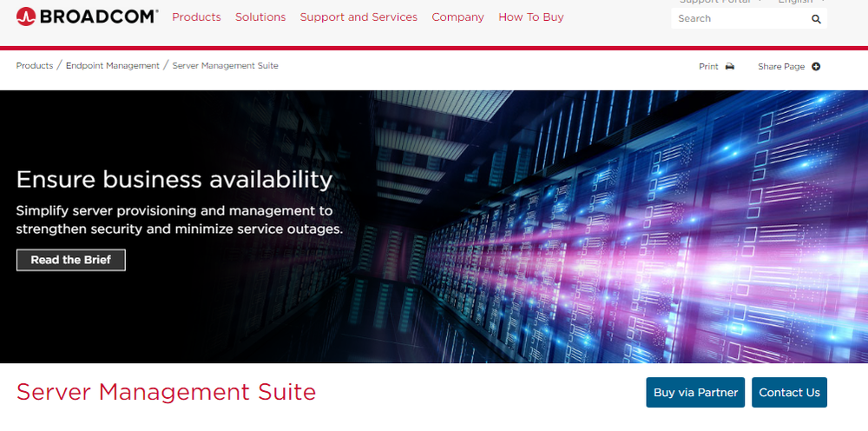Click the Buy via Partner button

point(695,392)
